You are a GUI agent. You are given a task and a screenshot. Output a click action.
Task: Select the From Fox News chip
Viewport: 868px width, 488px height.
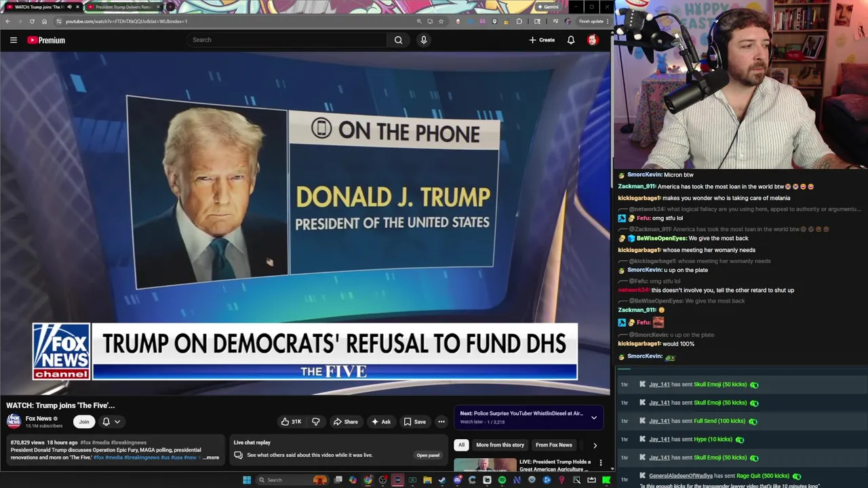tap(554, 445)
